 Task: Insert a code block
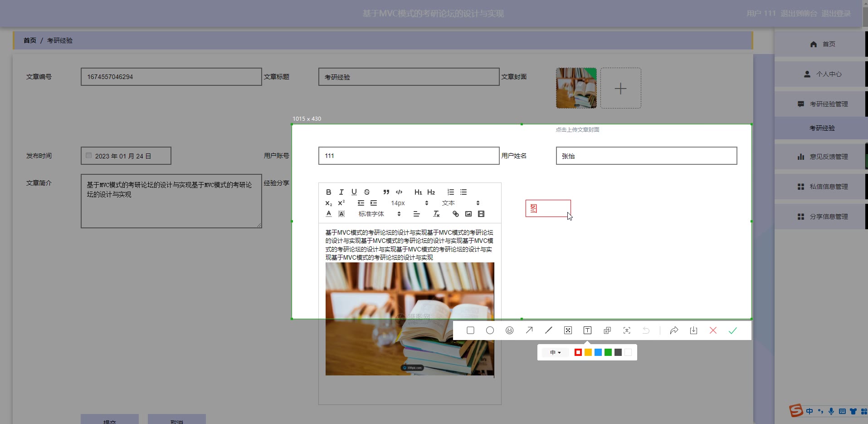click(399, 192)
